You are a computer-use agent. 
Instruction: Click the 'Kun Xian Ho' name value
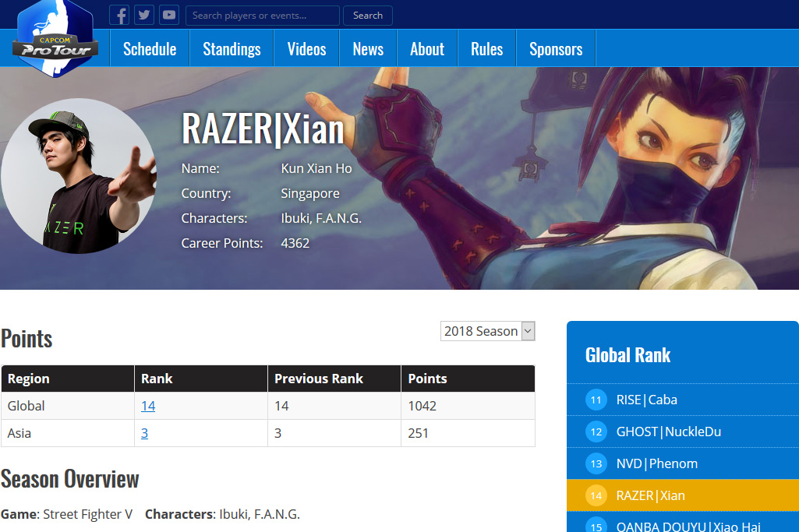coord(316,168)
